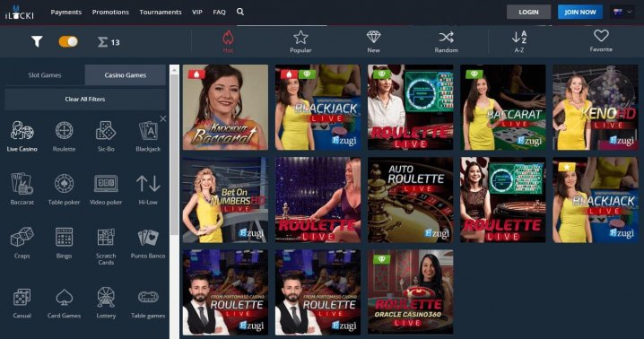Select Card Games category
The image size is (644, 339).
(x=64, y=303)
